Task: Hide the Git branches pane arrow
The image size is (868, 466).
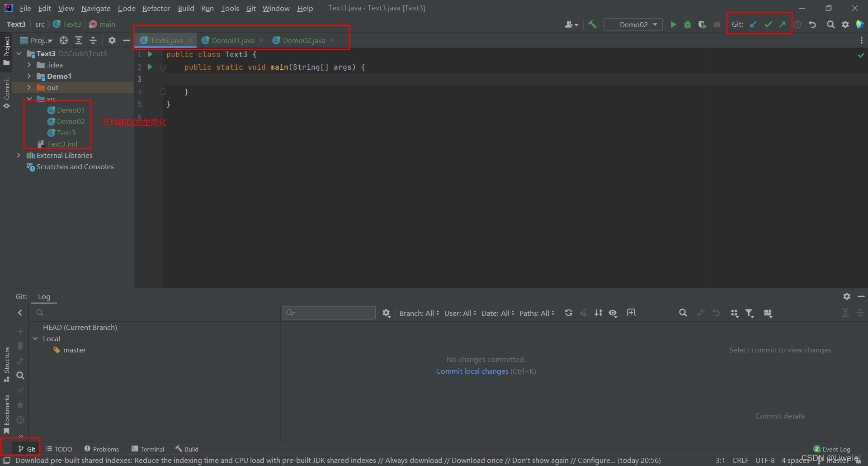Action: click(x=20, y=313)
